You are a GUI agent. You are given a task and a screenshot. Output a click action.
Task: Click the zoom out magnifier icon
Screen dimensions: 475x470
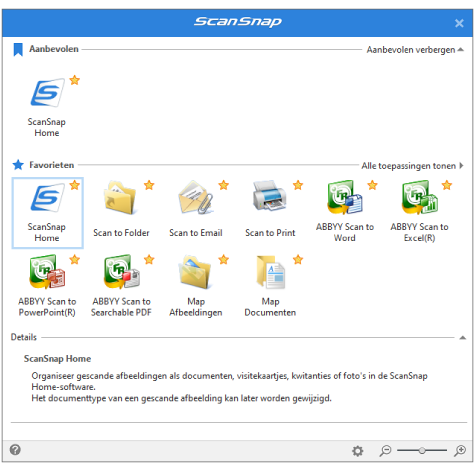[385, 450]
